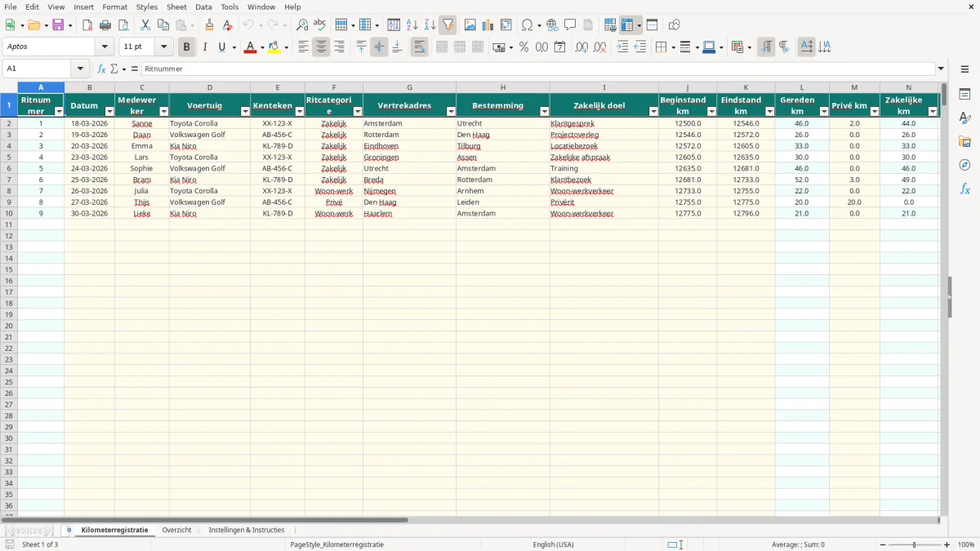This screenshot has height=551, width=980.
Task: Toggle Center Vertically alignment
Action: 379,47
